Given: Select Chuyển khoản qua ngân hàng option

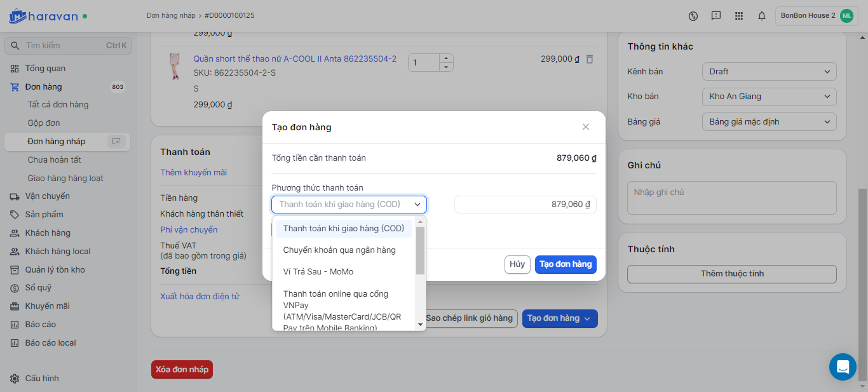Looking at the screenshot, I should tap(339, 250).
